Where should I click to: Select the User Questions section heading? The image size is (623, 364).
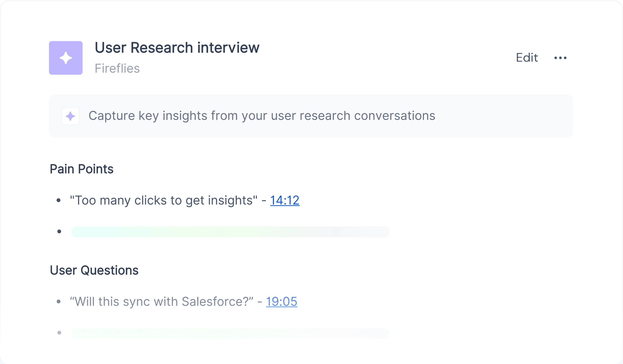94,270
